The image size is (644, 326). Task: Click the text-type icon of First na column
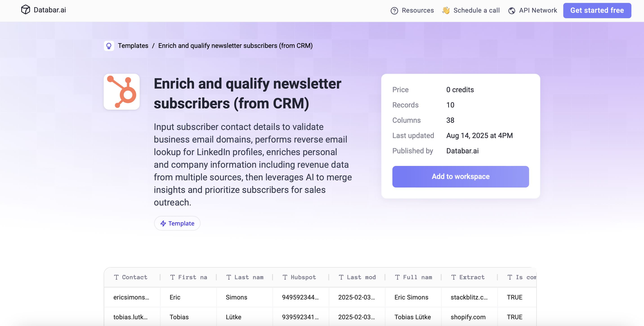(x=172, y=277)
